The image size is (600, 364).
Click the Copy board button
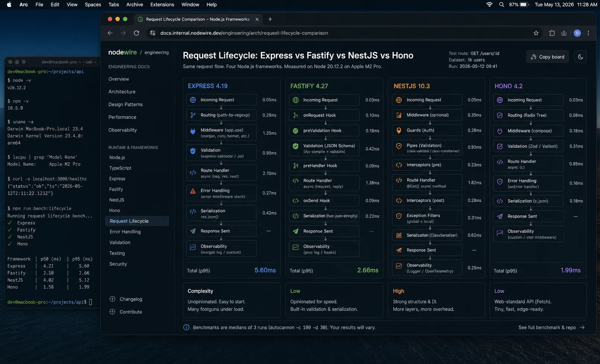547,57
